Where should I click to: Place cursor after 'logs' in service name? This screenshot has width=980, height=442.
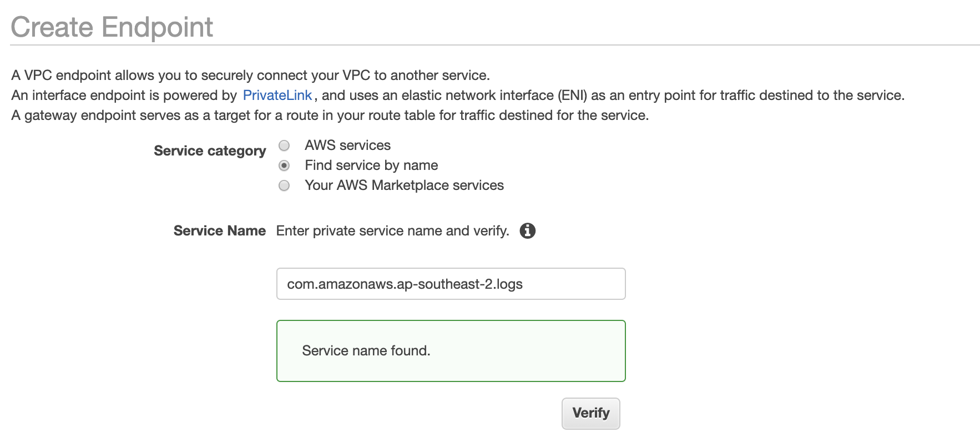(x=524, y=284)
